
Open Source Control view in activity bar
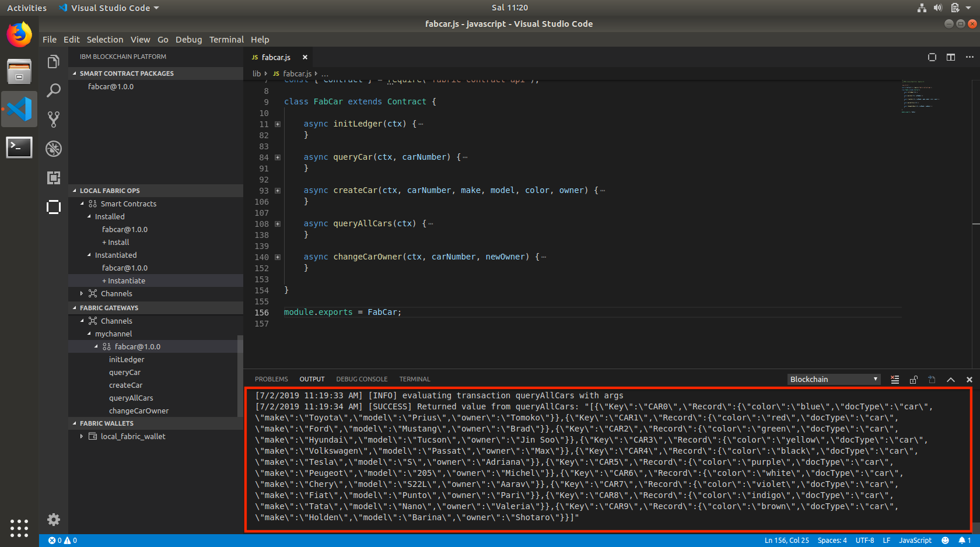click(x=54, y=120)
